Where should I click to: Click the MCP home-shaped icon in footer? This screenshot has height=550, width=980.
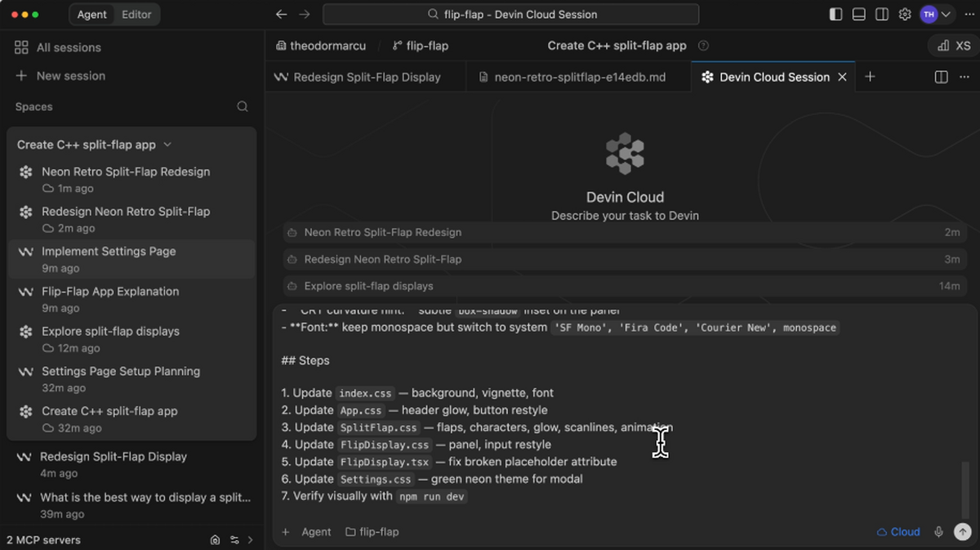click(x=215, y=540)
